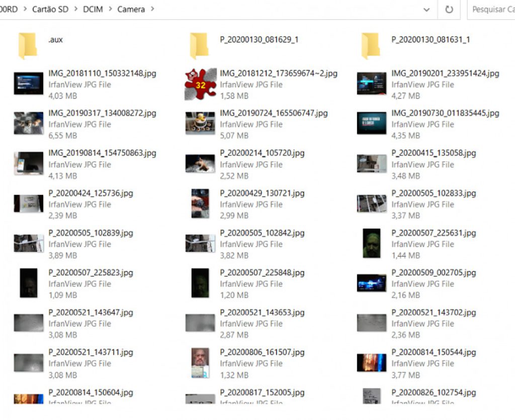Open folder P_20200130_081629_1
The image size is (515, 420).
click(199, 45)
